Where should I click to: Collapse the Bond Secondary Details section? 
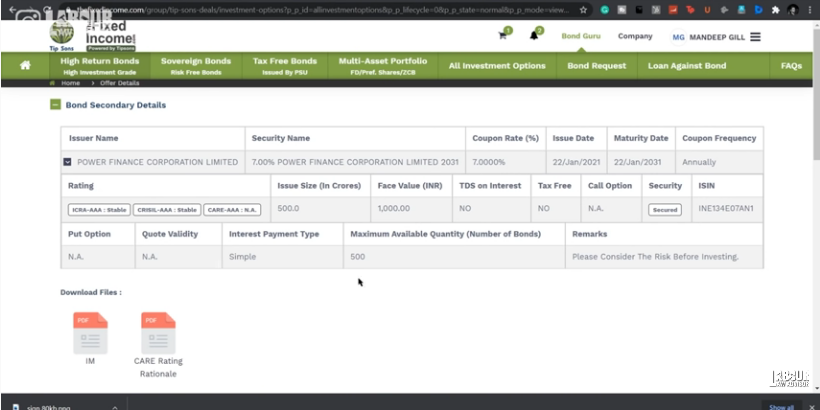tap(55, 105)
